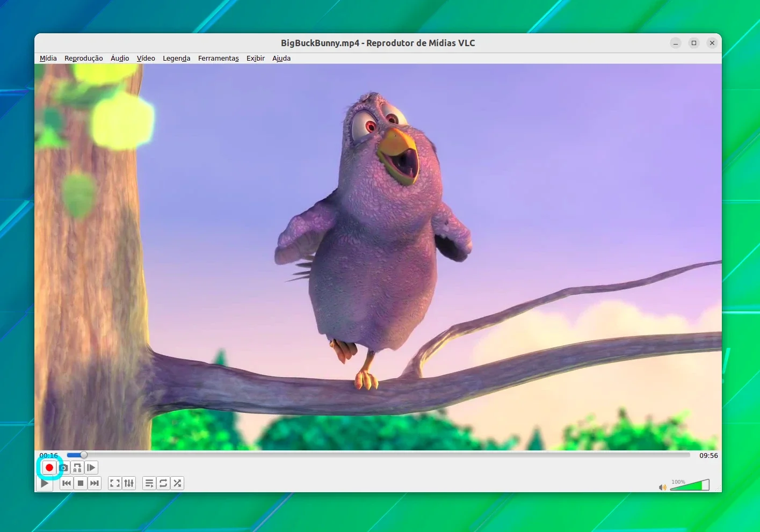Open the Reprodução menu
Screen dimensions: 760x532
click(84, 58)
